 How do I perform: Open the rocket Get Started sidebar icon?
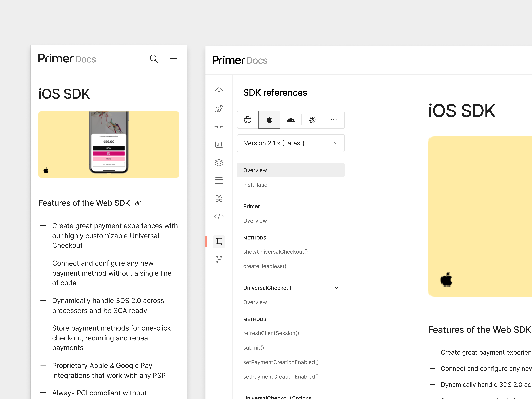219,109
